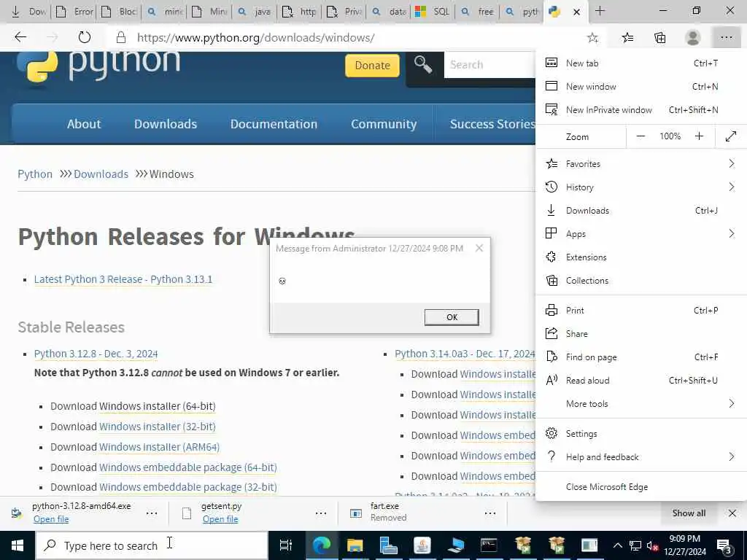Viewport: 747px width, 560px height.
Task: Open Documentation in the site nav
Action: (x=274, y=124)
